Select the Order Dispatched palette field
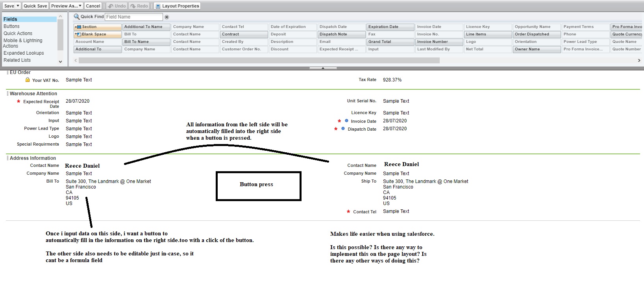 pos(537,34)
